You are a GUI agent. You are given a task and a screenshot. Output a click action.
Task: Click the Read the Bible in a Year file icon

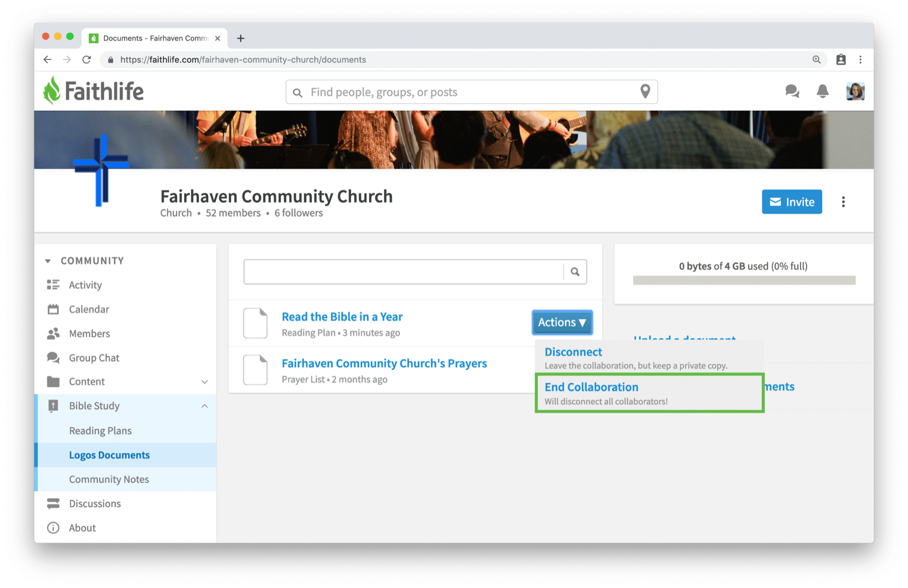(x=255, y=323)
